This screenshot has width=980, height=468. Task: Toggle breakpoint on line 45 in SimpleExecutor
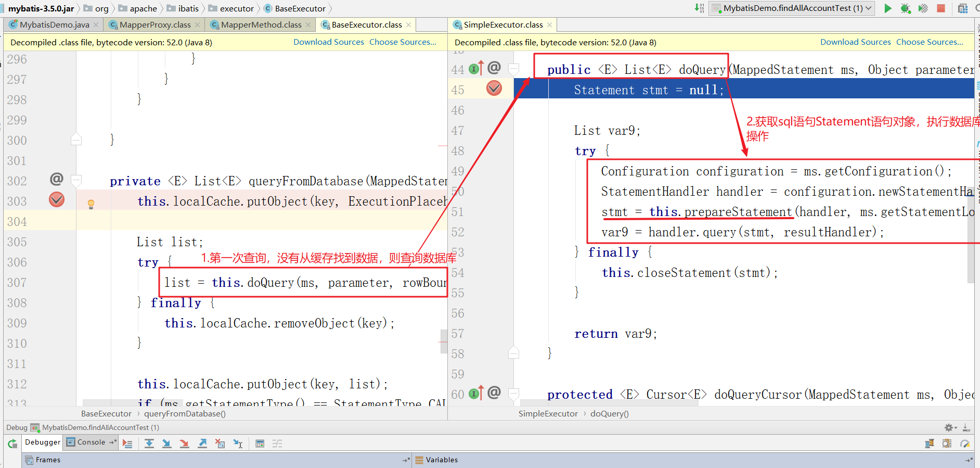pyautogui.click(x=494, y=88)
